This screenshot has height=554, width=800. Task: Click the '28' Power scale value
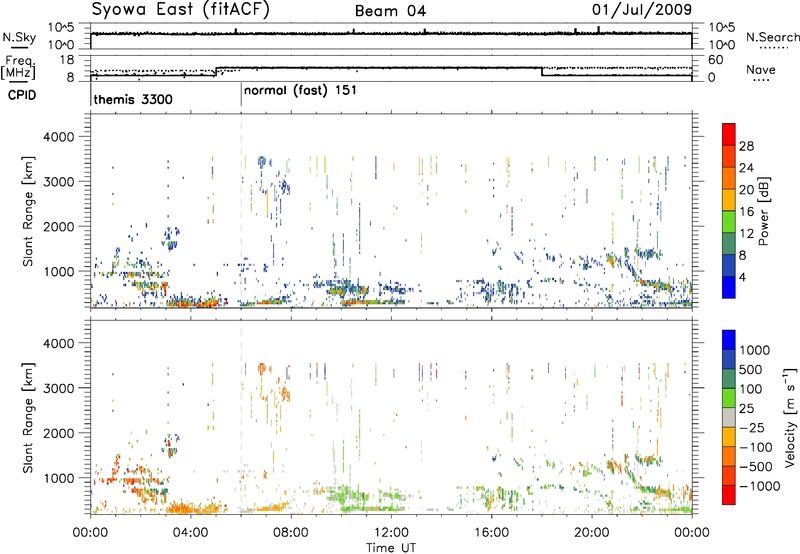click(746, 146)
